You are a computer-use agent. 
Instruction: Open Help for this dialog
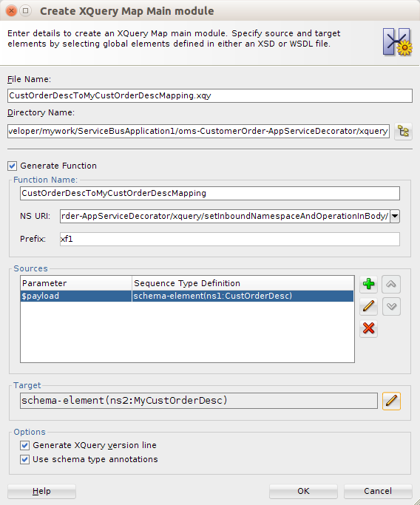coord(41,491)
